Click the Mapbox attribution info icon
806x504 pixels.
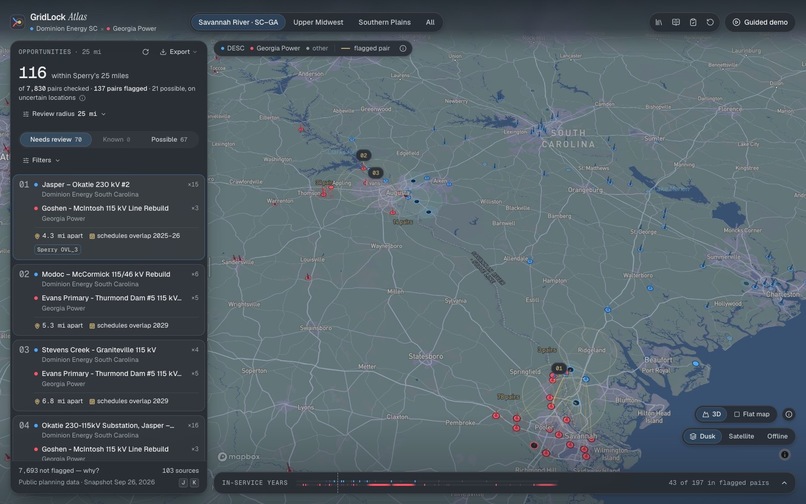click(784, 455)
